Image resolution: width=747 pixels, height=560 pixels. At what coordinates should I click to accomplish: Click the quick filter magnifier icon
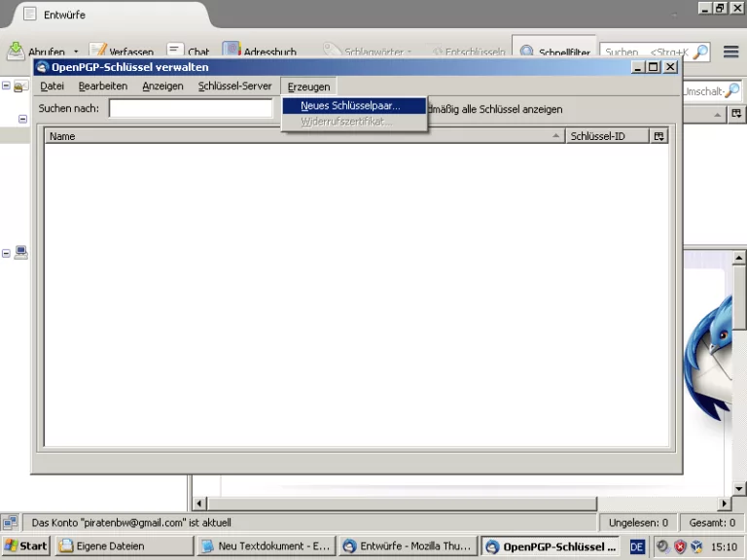733,90
